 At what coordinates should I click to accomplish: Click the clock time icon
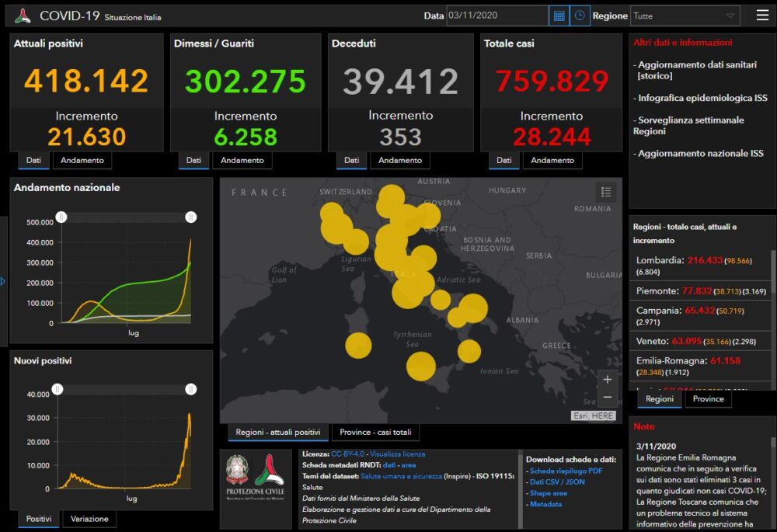click(580, 16)
